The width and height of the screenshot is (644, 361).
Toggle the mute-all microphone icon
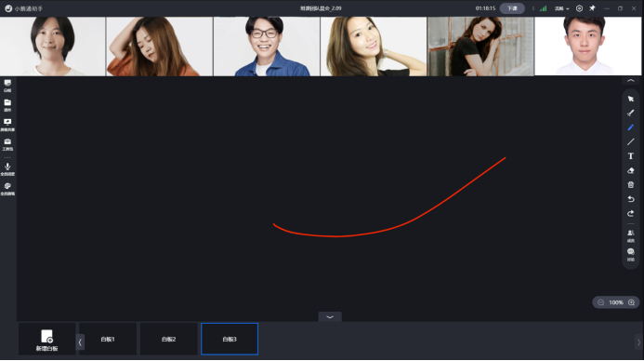tap(7, 169)
